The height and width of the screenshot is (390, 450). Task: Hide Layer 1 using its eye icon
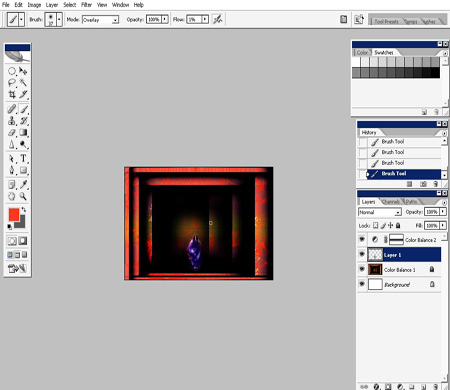click(x=362, y=254)
